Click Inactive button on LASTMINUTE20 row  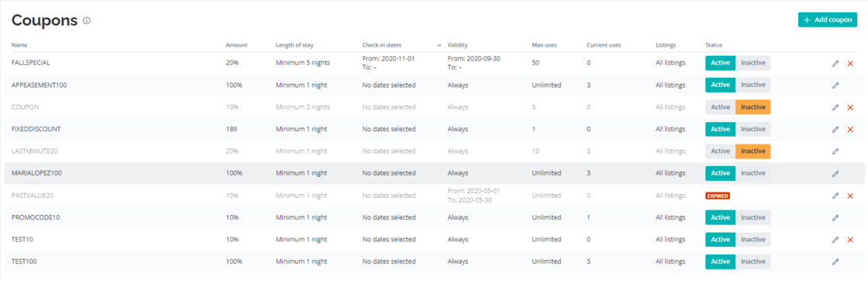(753, 151)
